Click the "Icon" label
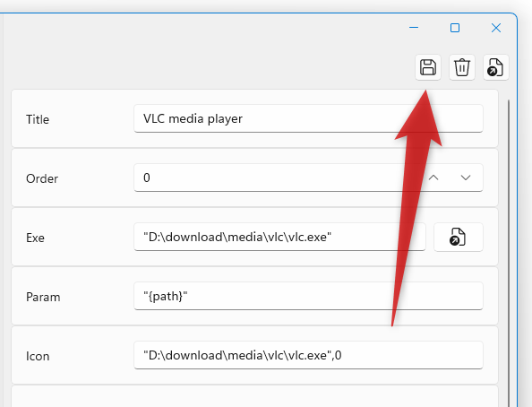The width and height of the screenshot is (532, 407). tap(38, 356)
